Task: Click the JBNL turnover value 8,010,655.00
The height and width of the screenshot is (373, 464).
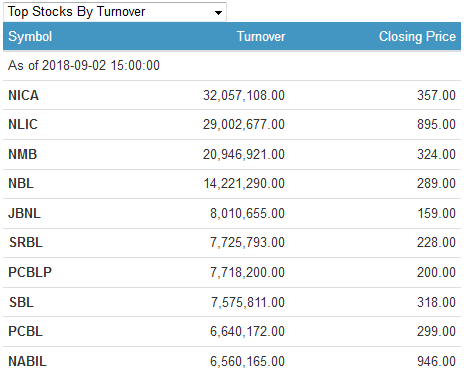Action: tap(247, 213)
